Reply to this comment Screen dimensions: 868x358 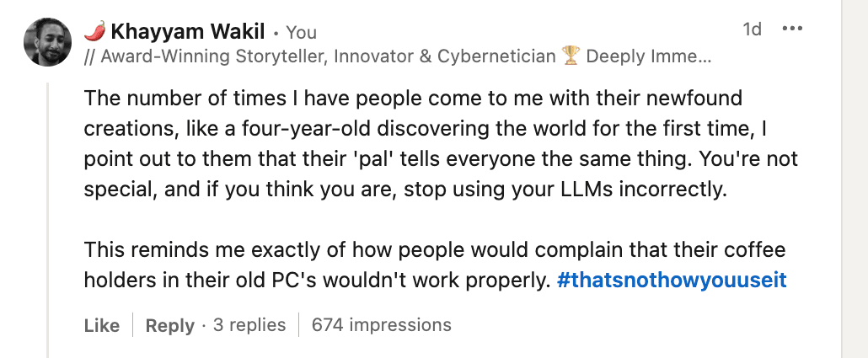pyautogui.click(x=169, y=325)
